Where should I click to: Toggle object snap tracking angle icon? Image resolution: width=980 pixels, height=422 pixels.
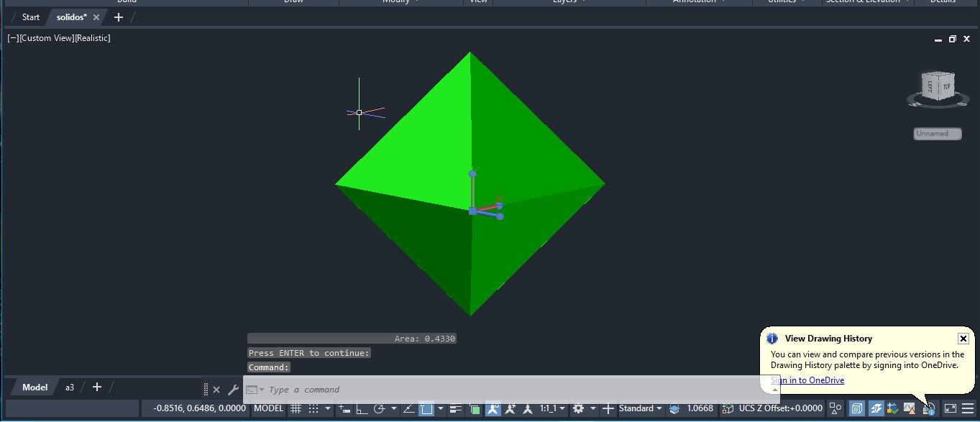click(x=409, y=409)
